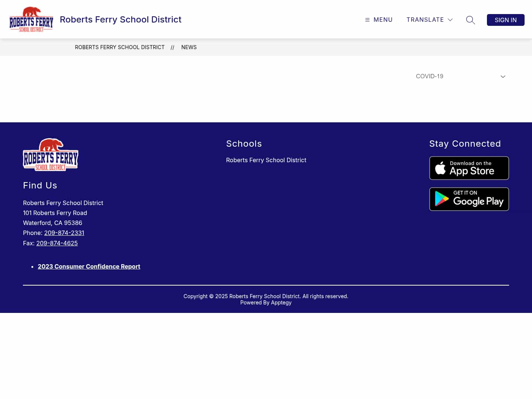The height and width of the screenshot is (399, 532).
Task: Open the App Store download badge
Action: (469, 168)
